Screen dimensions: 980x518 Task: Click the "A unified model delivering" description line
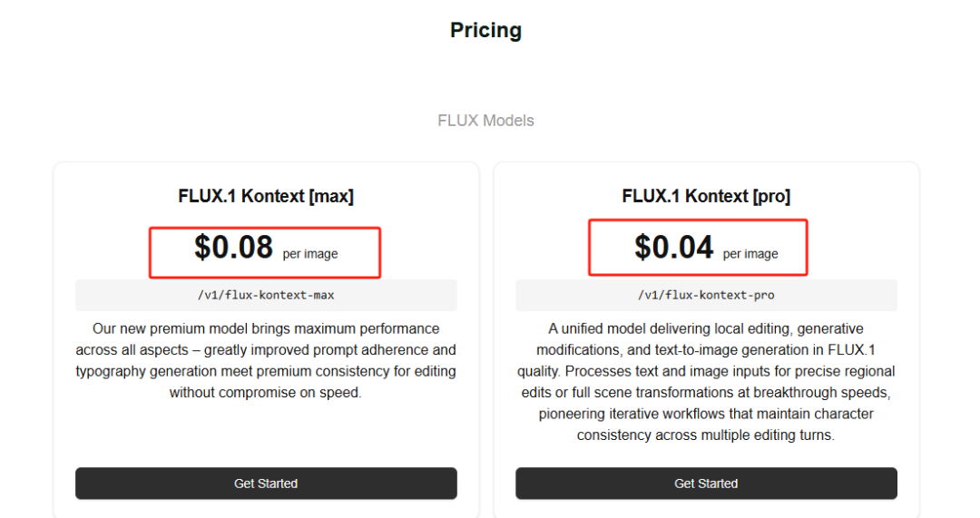coord(706,328)
